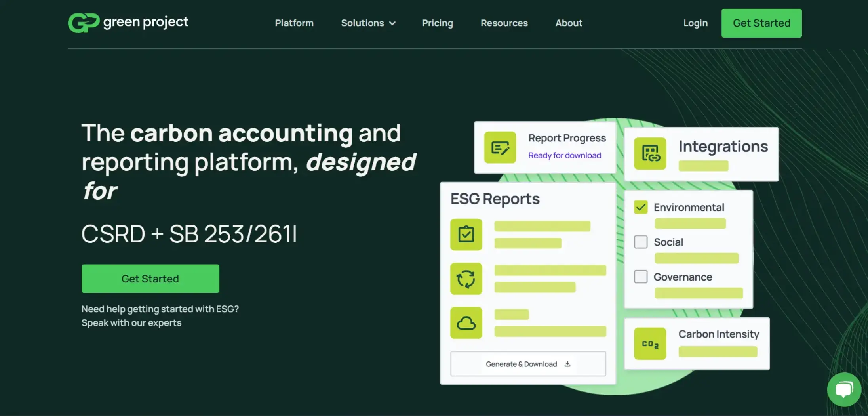Select the recycle arrows icon in ESG Reports
Viewport: 868px width, 416px height.
tap(466, 279)
